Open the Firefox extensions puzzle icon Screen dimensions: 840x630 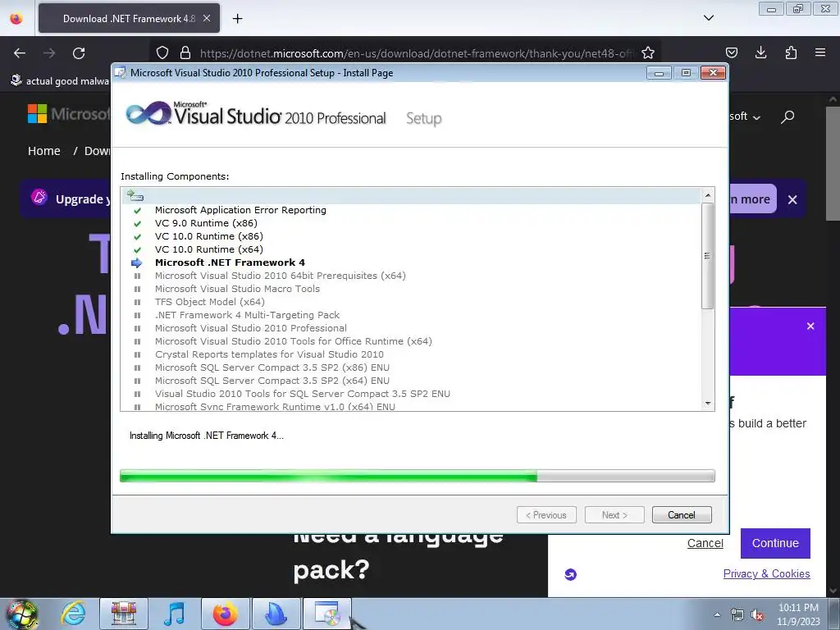click(x=791, y=52)
